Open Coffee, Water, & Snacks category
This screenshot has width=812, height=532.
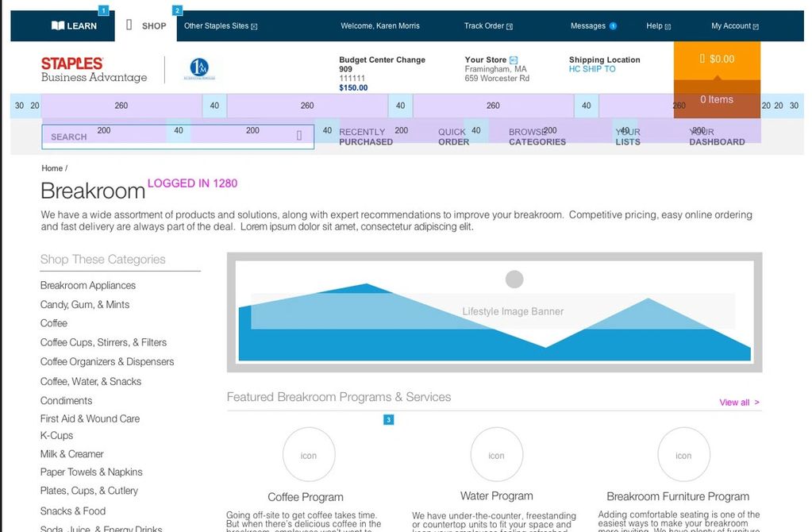coord(90,381)
